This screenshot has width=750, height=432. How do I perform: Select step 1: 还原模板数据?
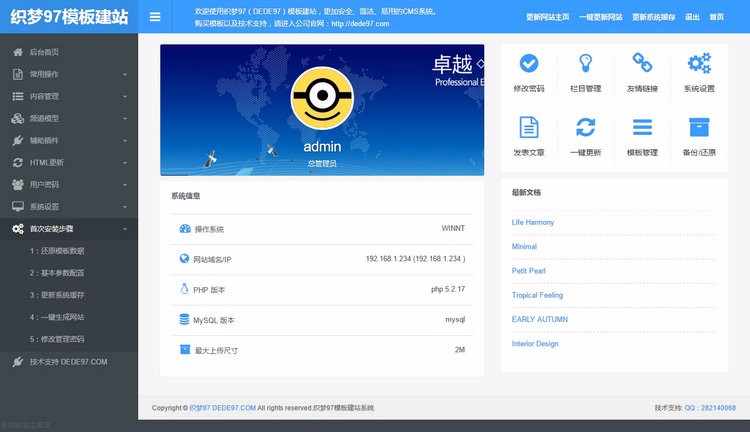click(x=57, y=251)
